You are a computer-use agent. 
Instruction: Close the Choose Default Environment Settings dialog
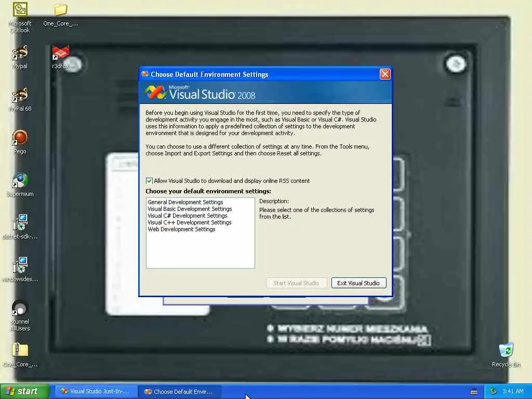coord(385,74)
